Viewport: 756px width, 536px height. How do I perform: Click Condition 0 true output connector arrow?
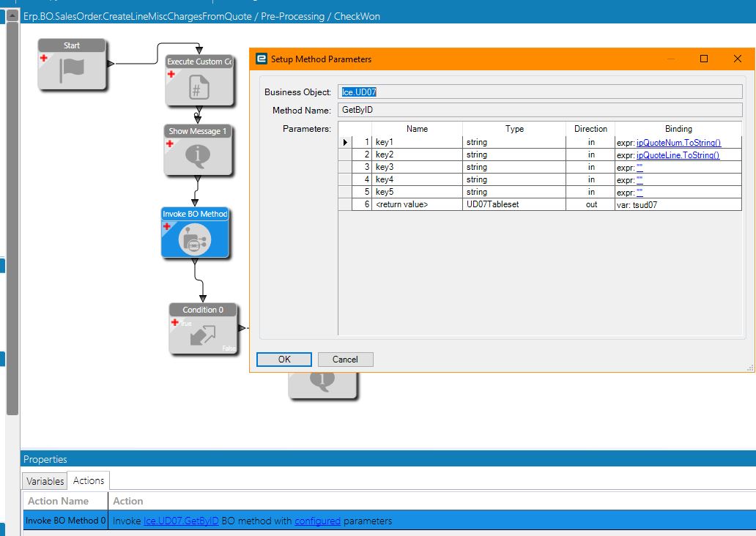point(242,328)
